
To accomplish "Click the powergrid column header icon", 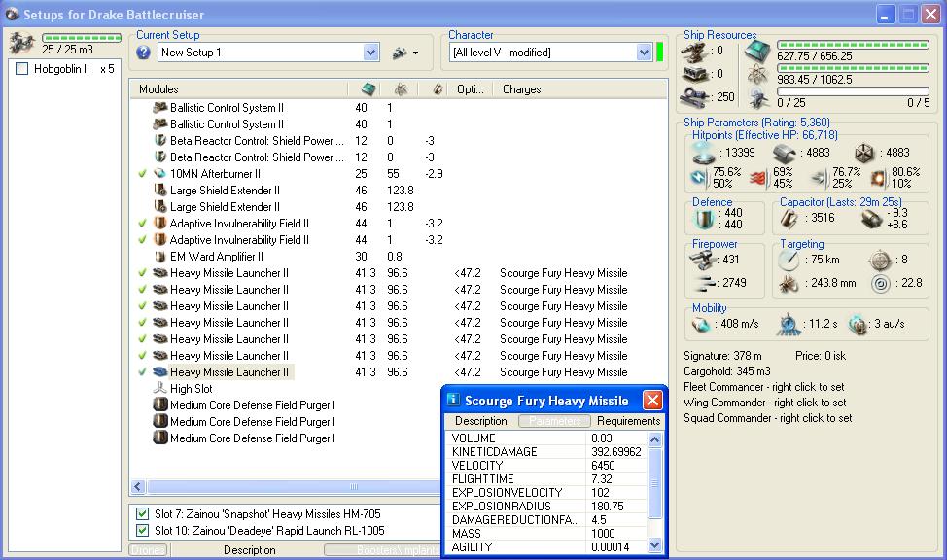I will [401, 89].
